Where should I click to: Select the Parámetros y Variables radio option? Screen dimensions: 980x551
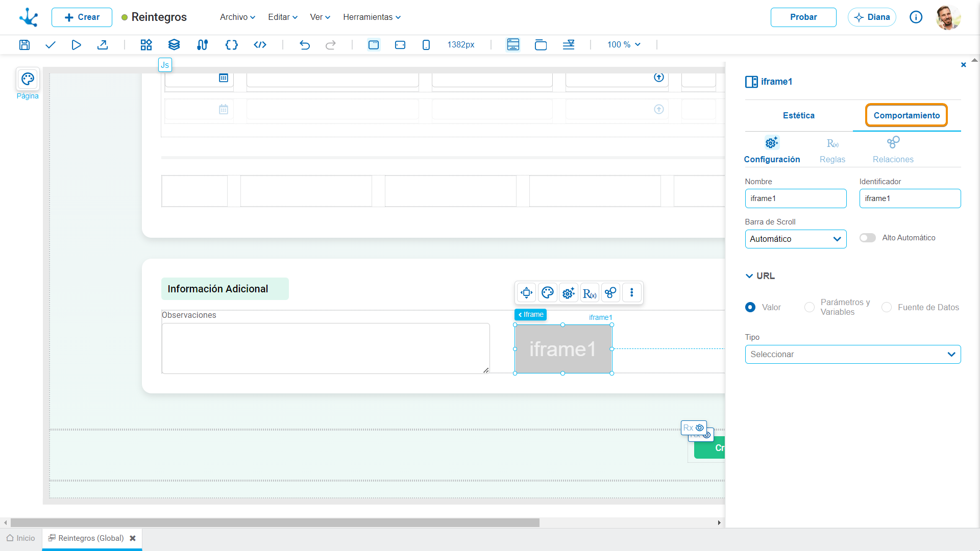(x=810, y=307)
